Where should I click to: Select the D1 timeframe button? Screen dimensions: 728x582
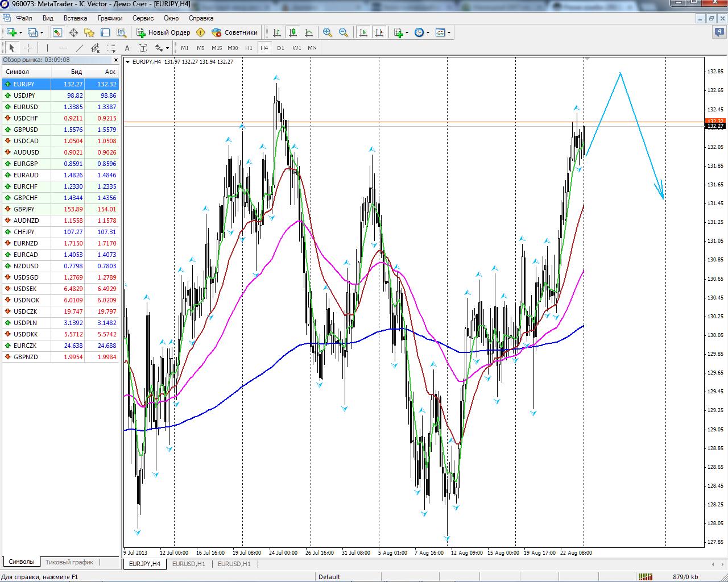[280, 48]
